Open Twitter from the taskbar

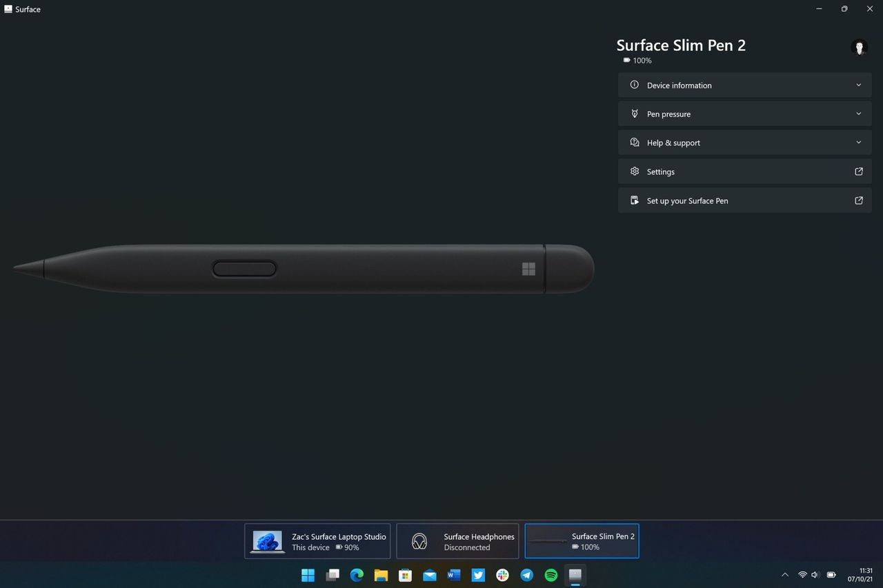click(478, 575)
